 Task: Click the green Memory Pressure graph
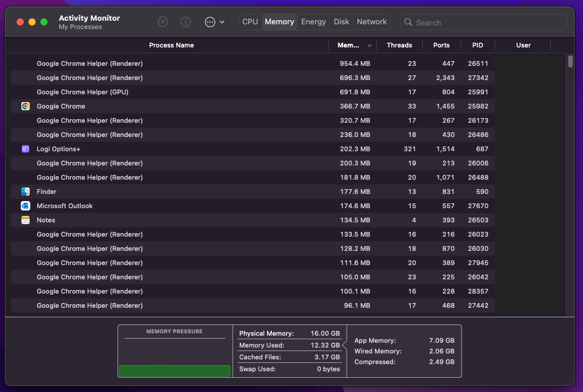pos(175,371)
